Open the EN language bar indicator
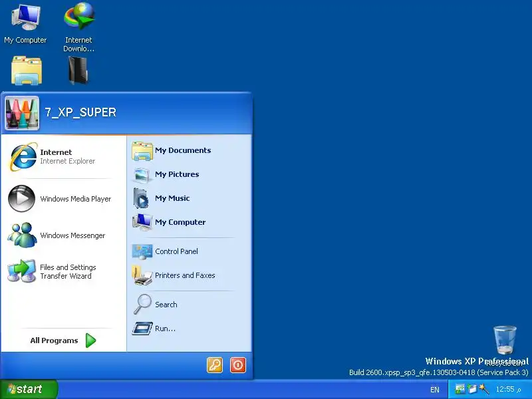Viewport: 532px width, 399px height. (x=435, y=390)
